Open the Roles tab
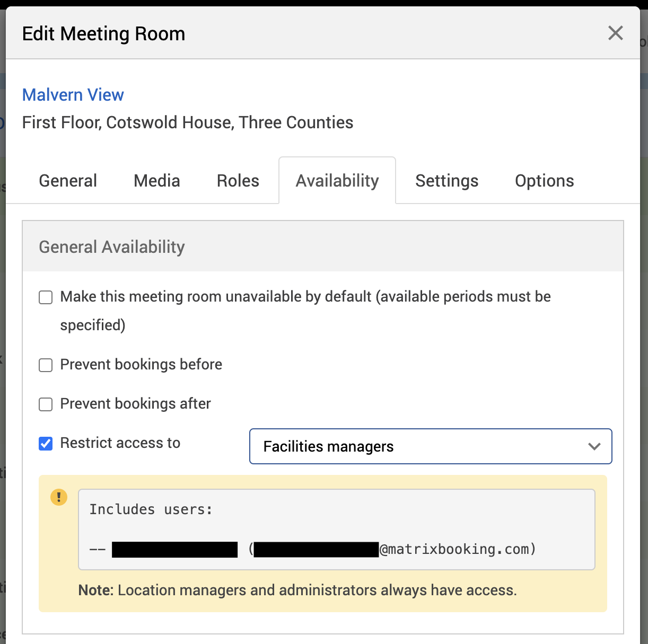Viewport: 648px width, 644px height. pos(238,181)
